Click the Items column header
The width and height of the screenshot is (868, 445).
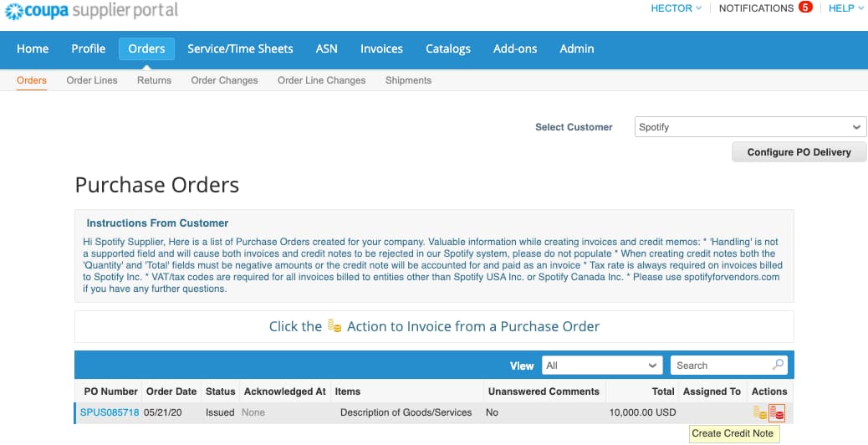click(x=348, y=391)
